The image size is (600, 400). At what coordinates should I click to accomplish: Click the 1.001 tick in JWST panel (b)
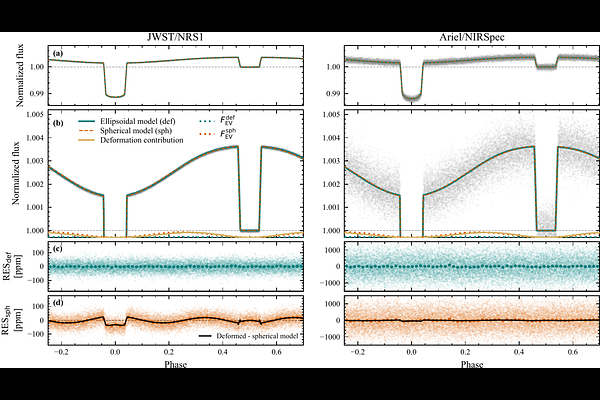34,207
